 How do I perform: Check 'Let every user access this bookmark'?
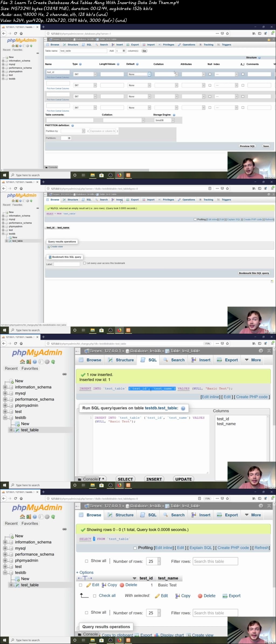tap(85, 263)
